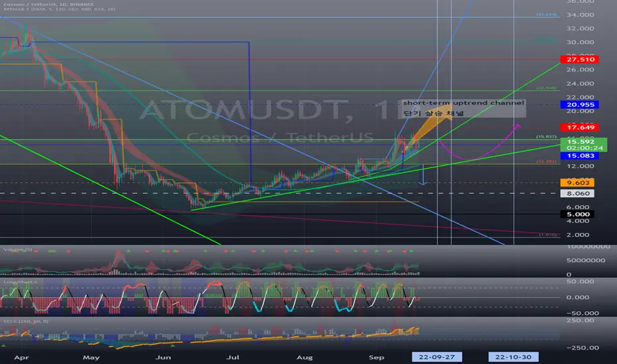The height and width of the screenshot is (364, 617).
Task: Select the small blue down arrow drawing
Action: point(423,175)
